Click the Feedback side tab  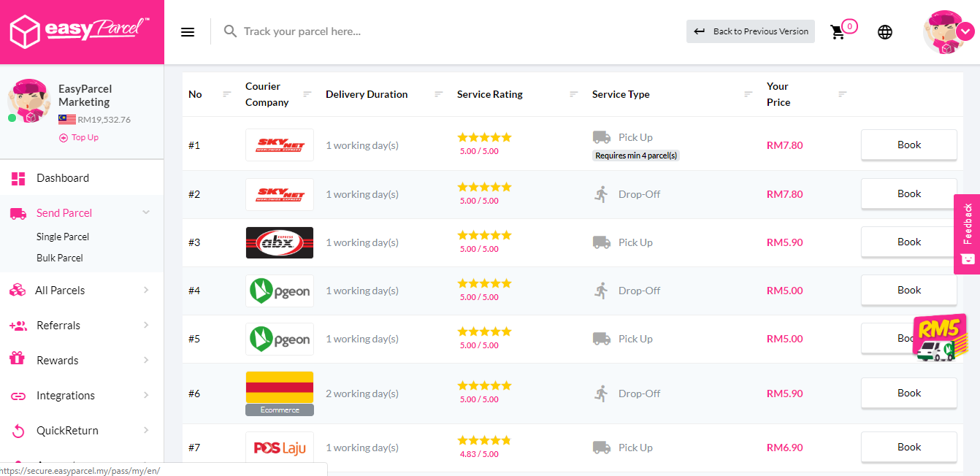click(x=967, y=234)
